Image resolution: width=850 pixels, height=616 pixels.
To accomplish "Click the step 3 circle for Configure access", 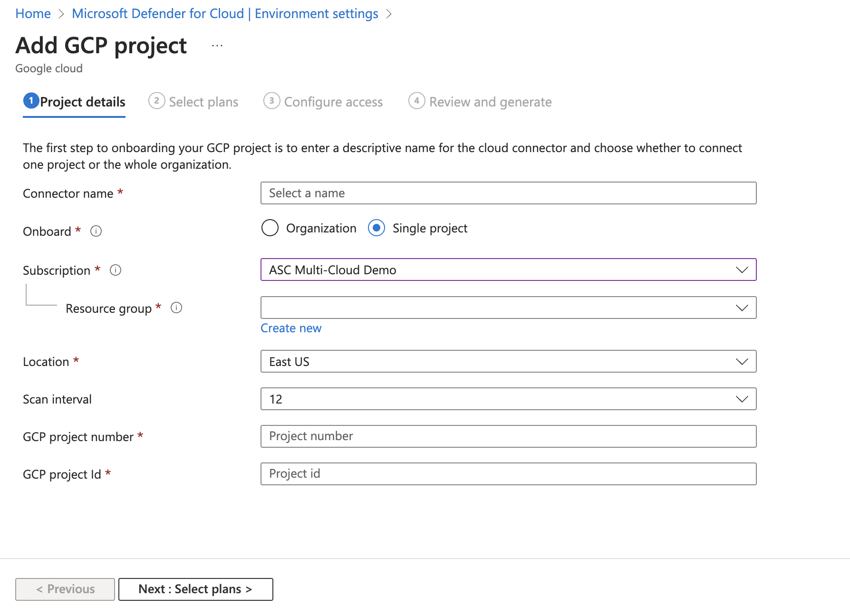I will tap(271, 101).
